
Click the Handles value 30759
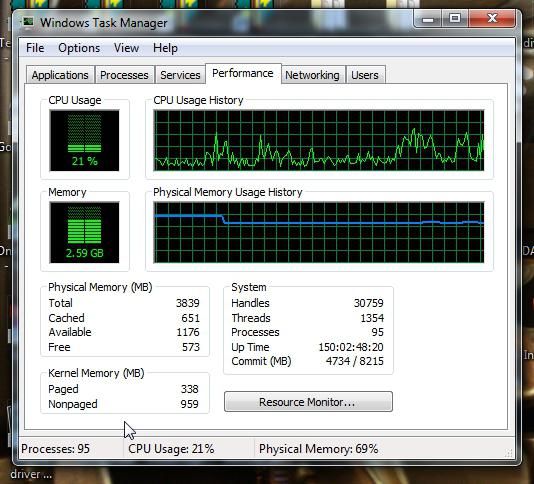click(x=369, y=303)
